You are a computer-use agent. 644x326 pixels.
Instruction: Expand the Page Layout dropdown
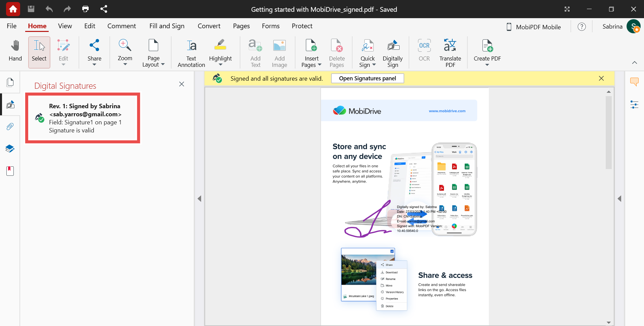pyautogui.click(x=163, y=65)
